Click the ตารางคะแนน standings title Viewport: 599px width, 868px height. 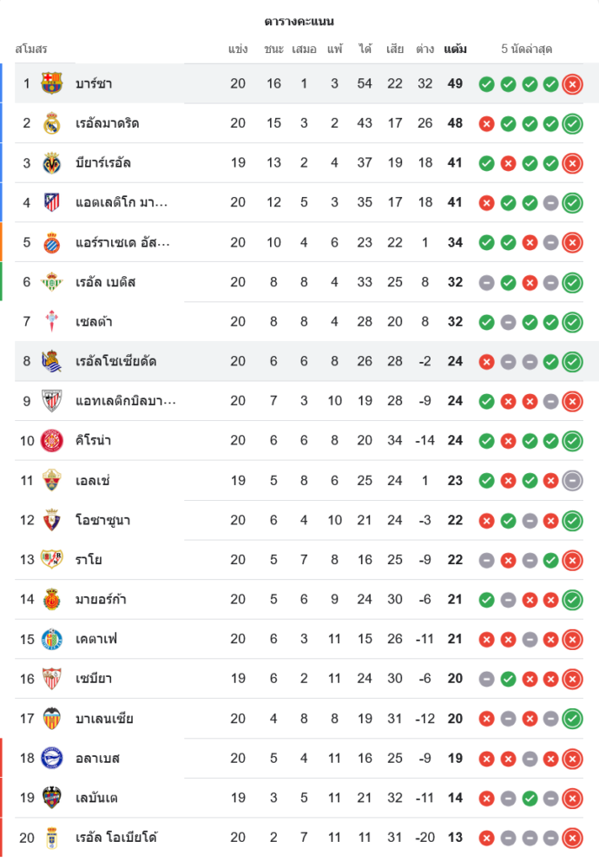pyautogui.click(x=299, y=21)
